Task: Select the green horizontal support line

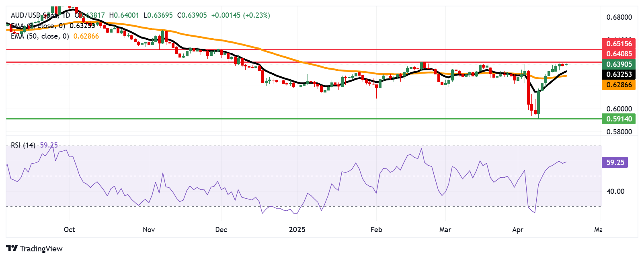Action: coord(281,119)
